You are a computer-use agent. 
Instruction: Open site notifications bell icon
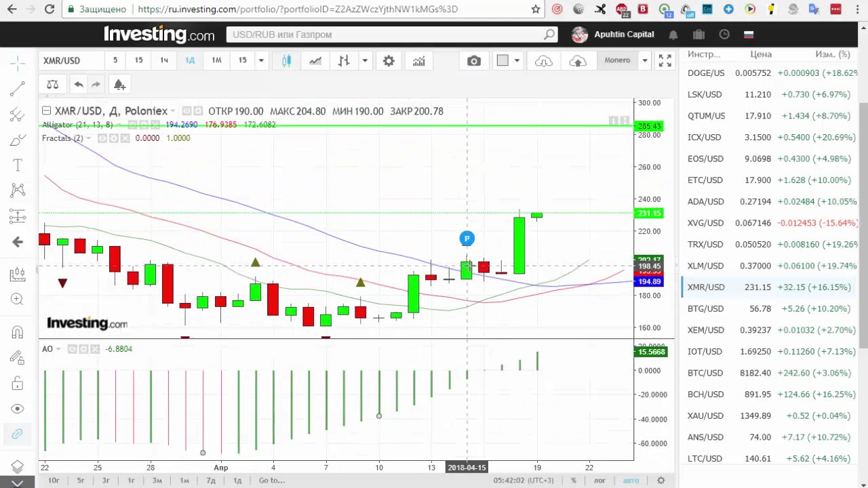673,35
